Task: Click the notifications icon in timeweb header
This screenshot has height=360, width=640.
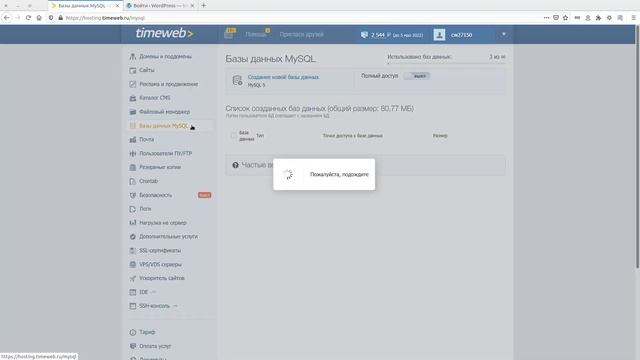Action: (x=230, y=33)
